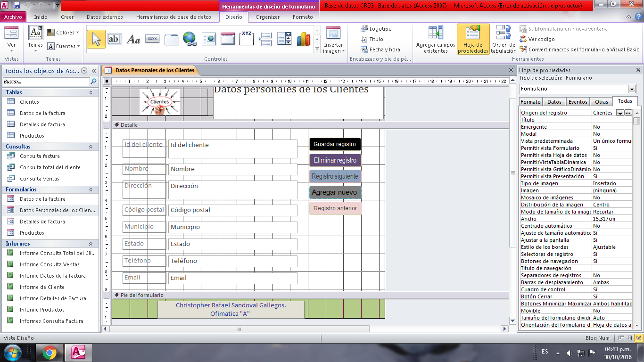Click Agregar campos existentes icon
The height and width of the screenshot is (362, 644).
click(x=435, y=35)
